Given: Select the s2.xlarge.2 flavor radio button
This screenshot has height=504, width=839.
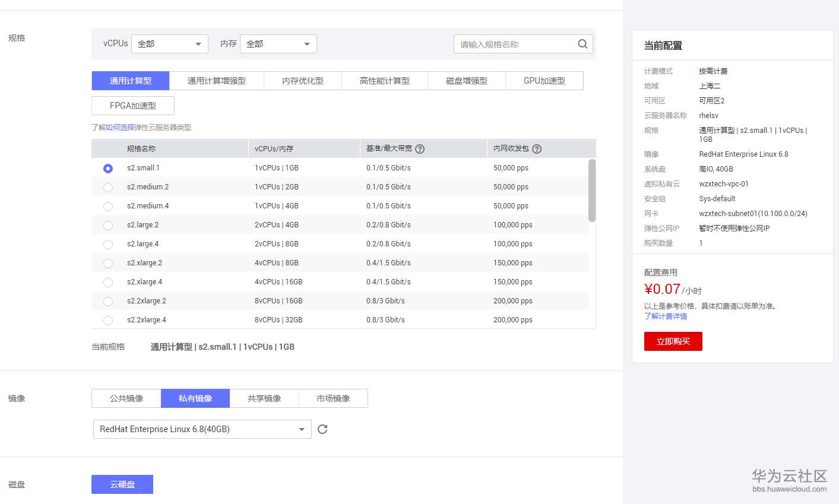Looking at the screenshot, I should pyautogui.click(x=107, y=263).
